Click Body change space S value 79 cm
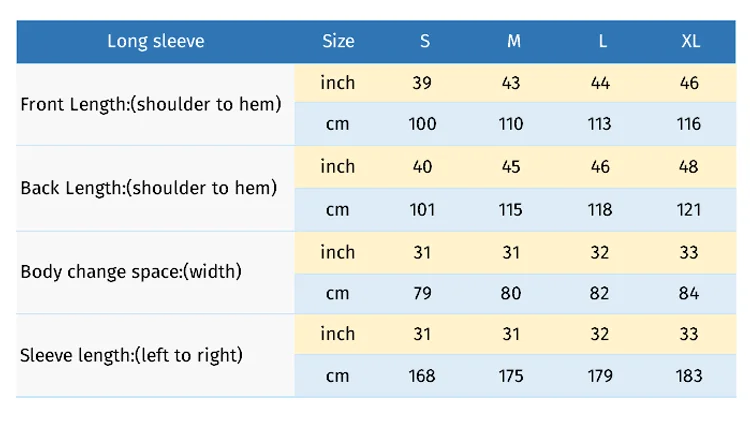 point(422,293)
